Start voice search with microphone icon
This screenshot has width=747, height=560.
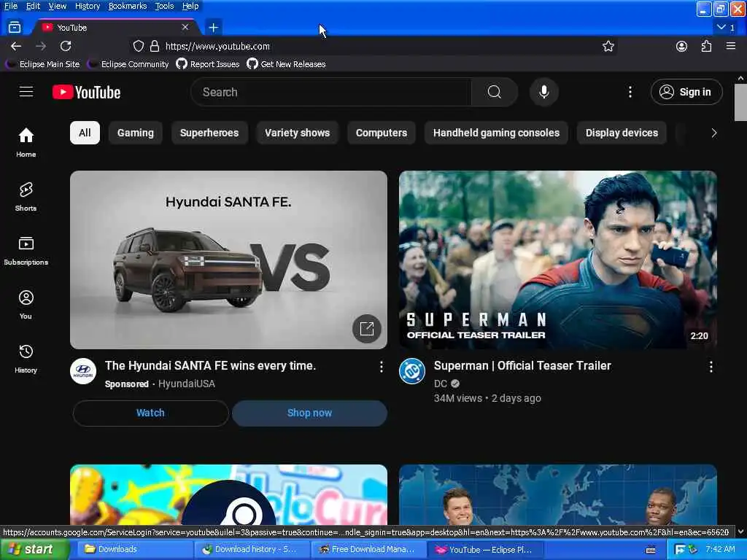pos(543,92)
